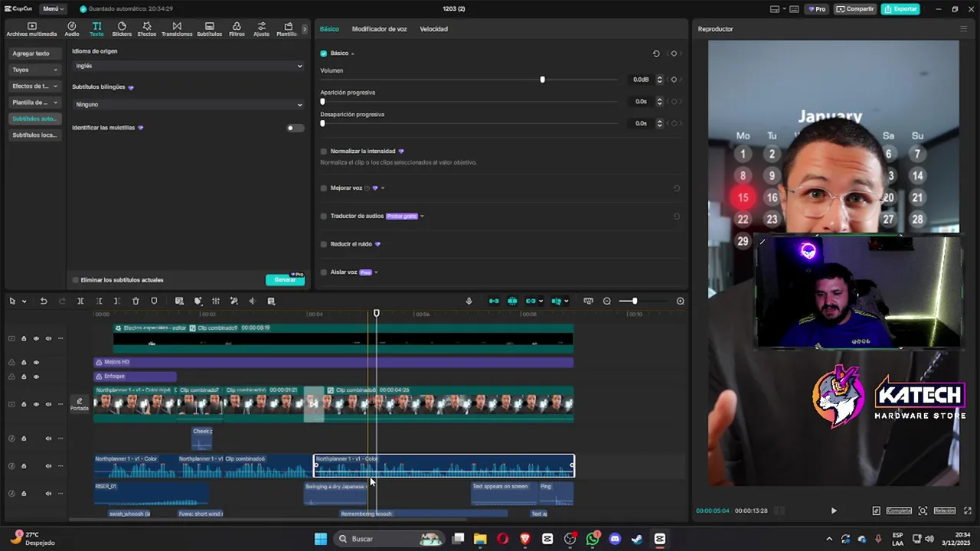Check Eliminar los subtítulos actuales
Viewport: 980px width, 551px height.
75,280
